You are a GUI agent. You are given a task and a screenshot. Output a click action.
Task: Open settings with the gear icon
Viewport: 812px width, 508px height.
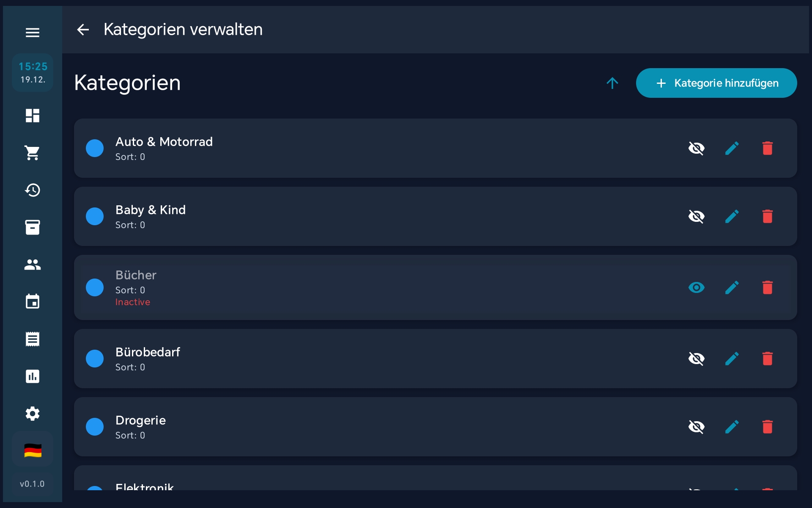click(x=33, y=414)
